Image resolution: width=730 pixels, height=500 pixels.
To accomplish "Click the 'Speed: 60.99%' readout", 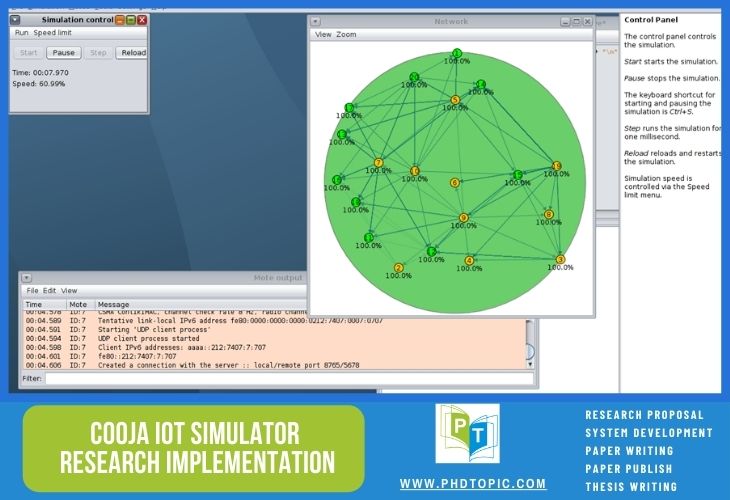I will pos(39,84).
